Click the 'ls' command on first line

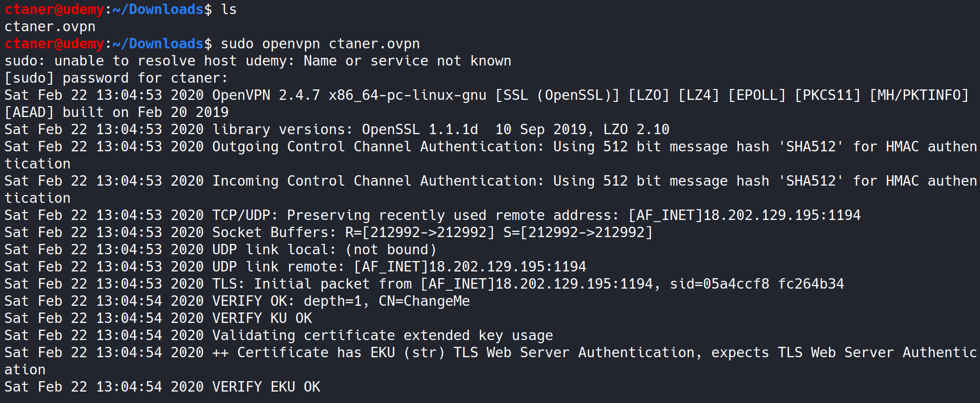229,9
